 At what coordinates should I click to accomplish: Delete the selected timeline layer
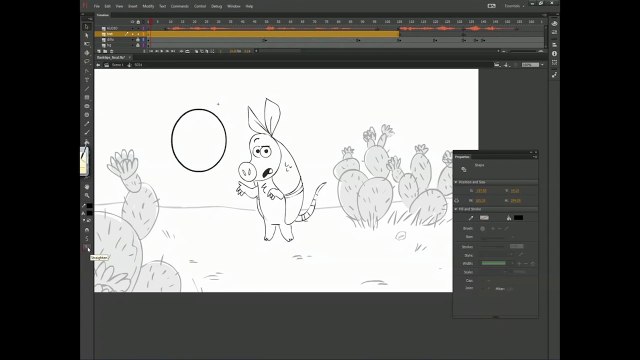(111, 51)
